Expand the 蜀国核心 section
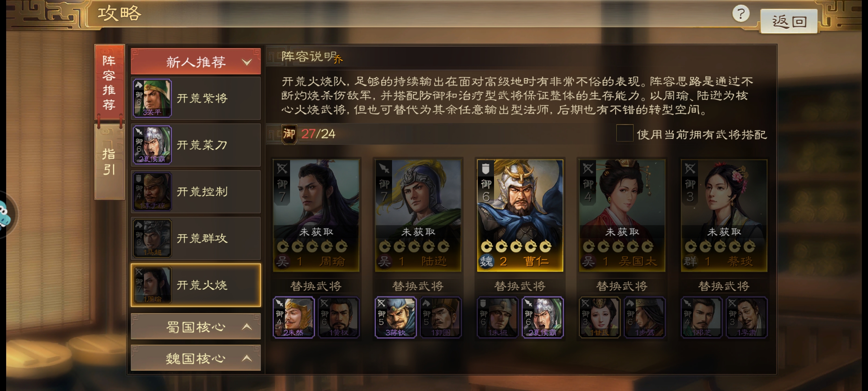Image resolution: width=868 pixels, height=391 pixels. 196,327
